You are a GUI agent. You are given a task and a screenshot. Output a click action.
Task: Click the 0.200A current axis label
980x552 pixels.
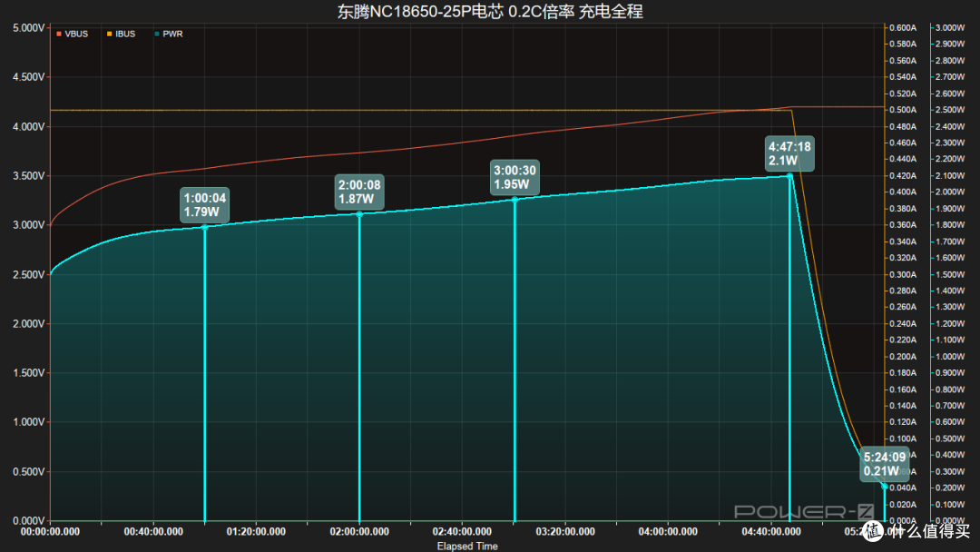pyautogui.click(x=903, y=356)
